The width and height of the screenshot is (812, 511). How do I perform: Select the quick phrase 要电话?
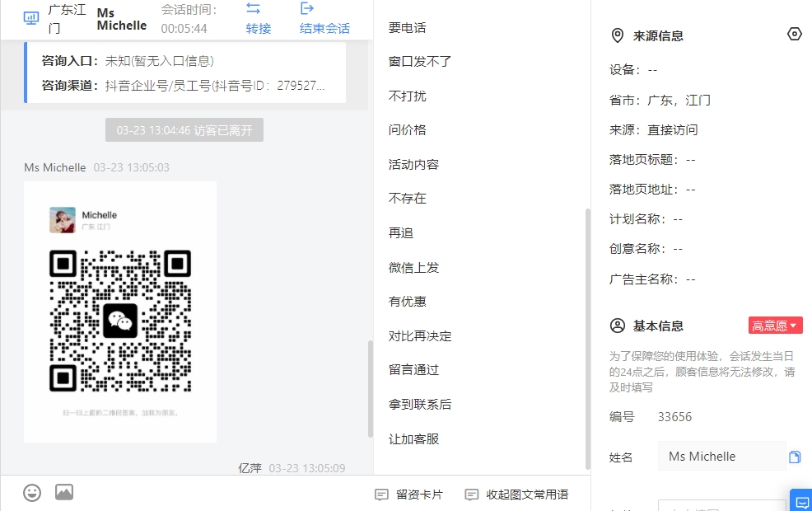(x=407, y=27)
